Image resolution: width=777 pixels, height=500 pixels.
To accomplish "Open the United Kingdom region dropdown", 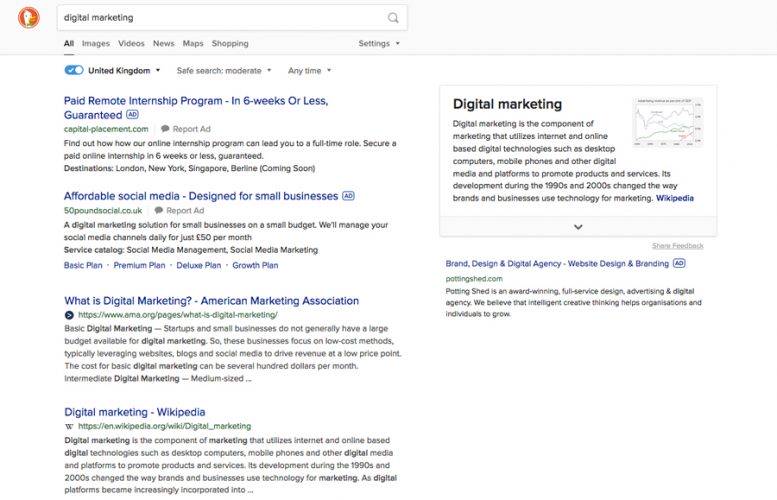I will 124,70.
